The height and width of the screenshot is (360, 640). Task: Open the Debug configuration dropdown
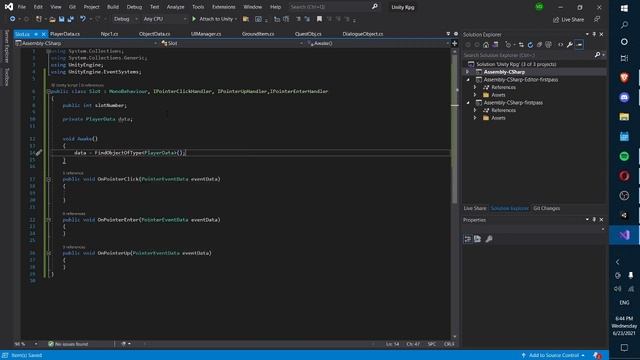click(x=125, y=19)
